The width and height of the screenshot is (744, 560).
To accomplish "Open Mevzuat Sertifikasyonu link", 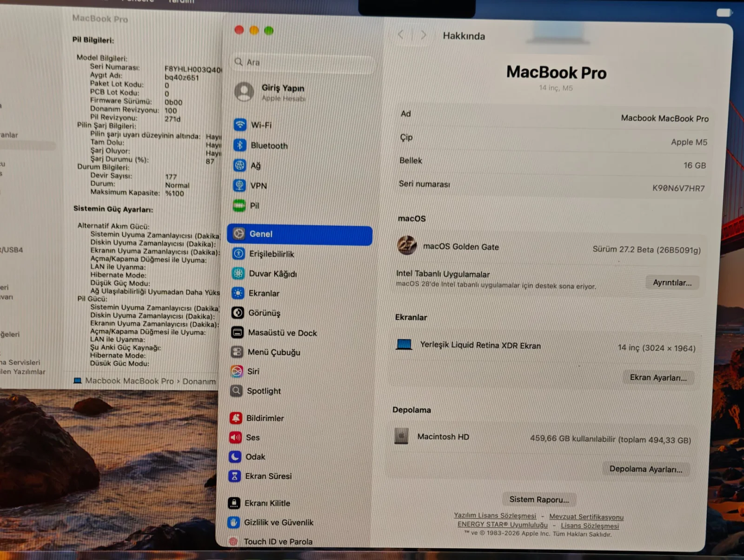I will click(x=586, y=517).
